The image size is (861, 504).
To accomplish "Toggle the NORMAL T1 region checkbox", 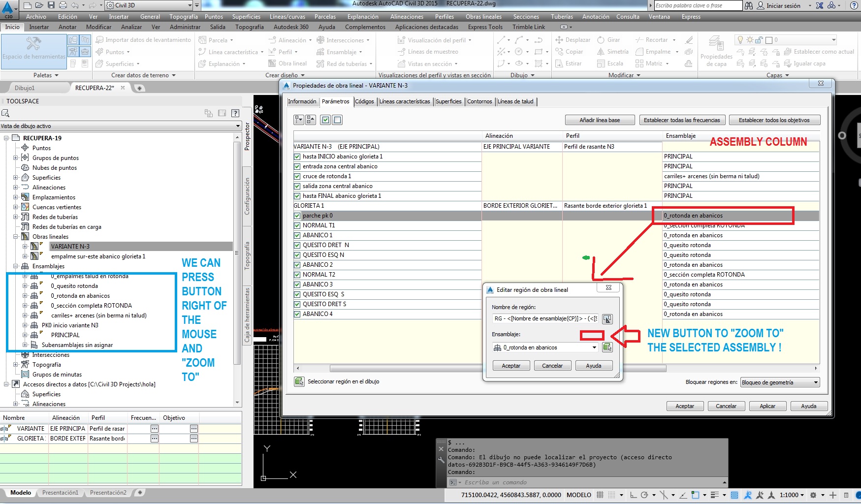I will pos(297,225).
